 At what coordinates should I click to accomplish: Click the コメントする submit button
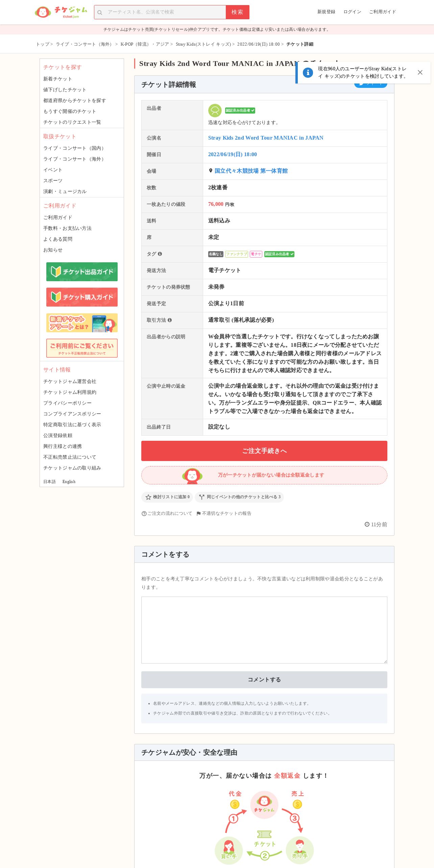click(264, 680)
